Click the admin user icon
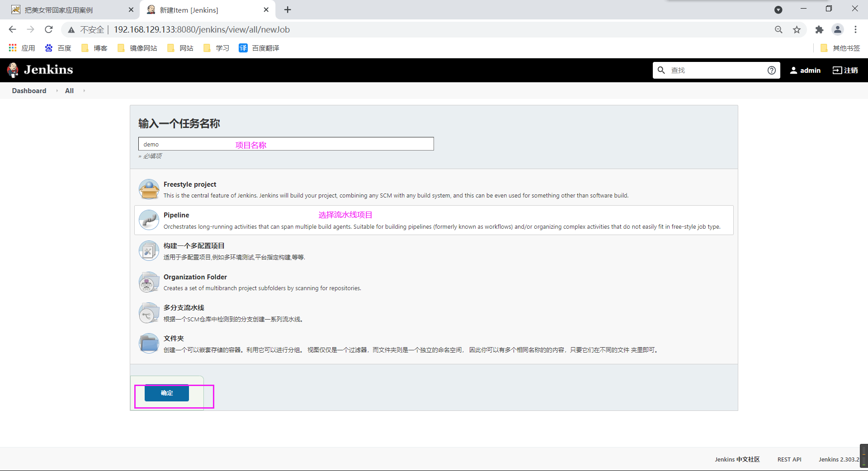 tap(793, 70)
